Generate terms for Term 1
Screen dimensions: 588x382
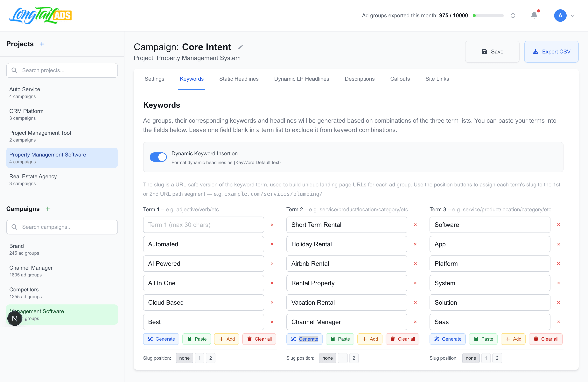[x=161, y=339]
